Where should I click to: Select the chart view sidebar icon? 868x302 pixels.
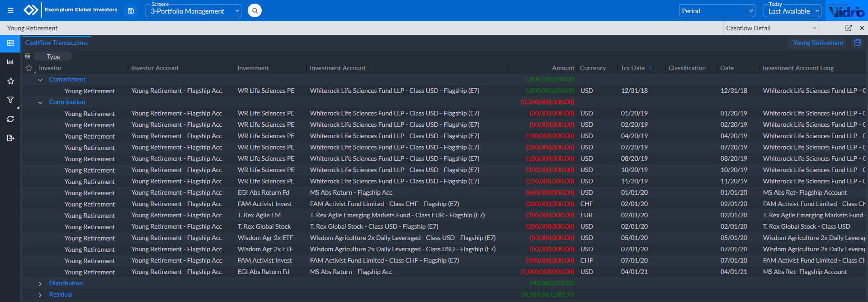[10, 62]
